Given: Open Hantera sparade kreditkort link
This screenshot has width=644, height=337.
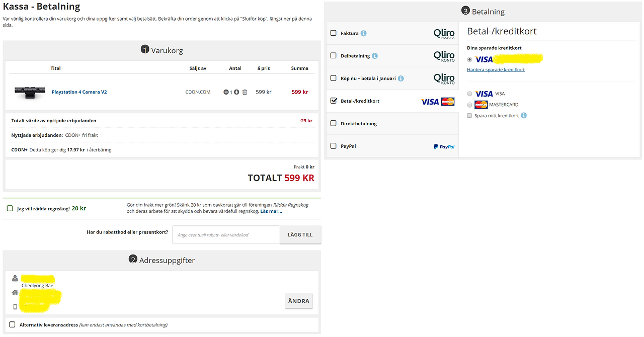Looking at the screenshot, I should pos(496,69).
